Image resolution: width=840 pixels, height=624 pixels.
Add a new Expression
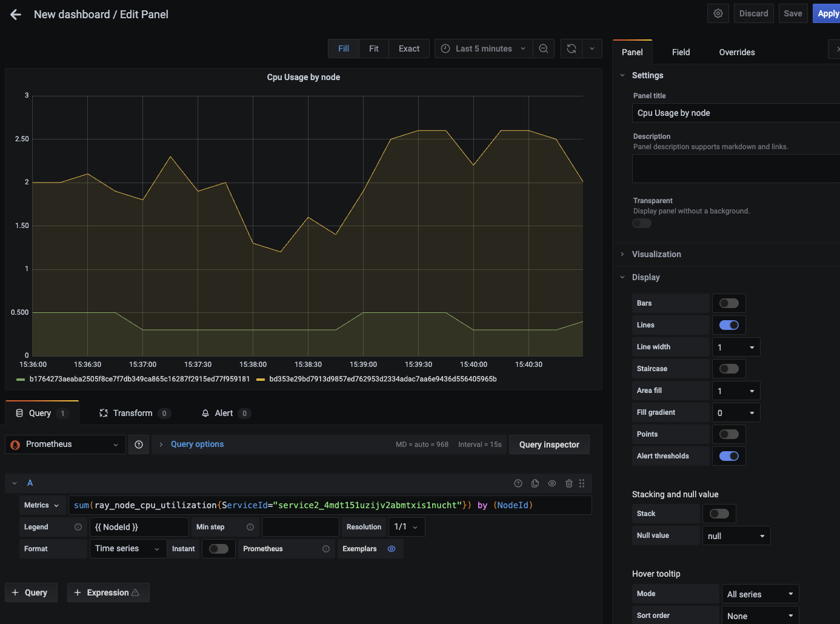(108, 592)
